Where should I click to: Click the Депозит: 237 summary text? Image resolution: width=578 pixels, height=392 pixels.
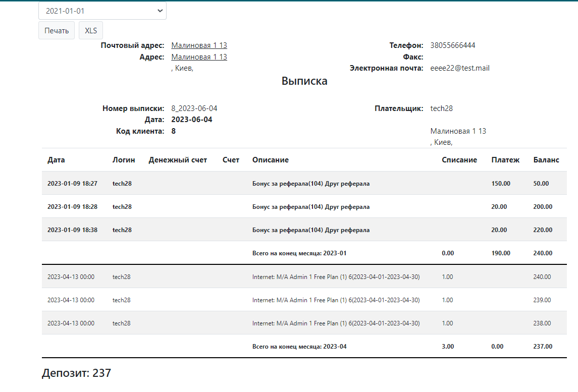coord(76,373)
